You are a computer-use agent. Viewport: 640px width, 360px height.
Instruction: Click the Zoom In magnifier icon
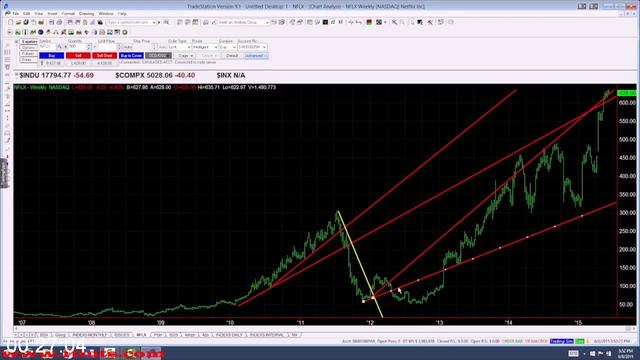point(394,22)
